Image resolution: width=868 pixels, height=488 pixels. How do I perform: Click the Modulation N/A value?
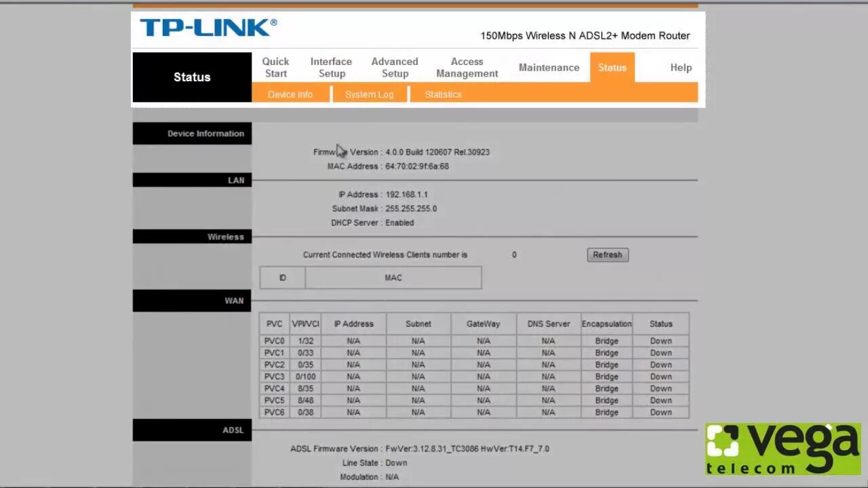[x=392, y=477]
